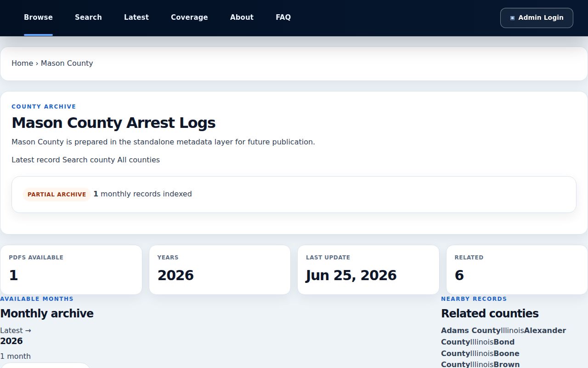Image resolution: width=588 pixels, height=368 pixels.
Task: Click the Admin Login button
Action: [x=537, y=18]
